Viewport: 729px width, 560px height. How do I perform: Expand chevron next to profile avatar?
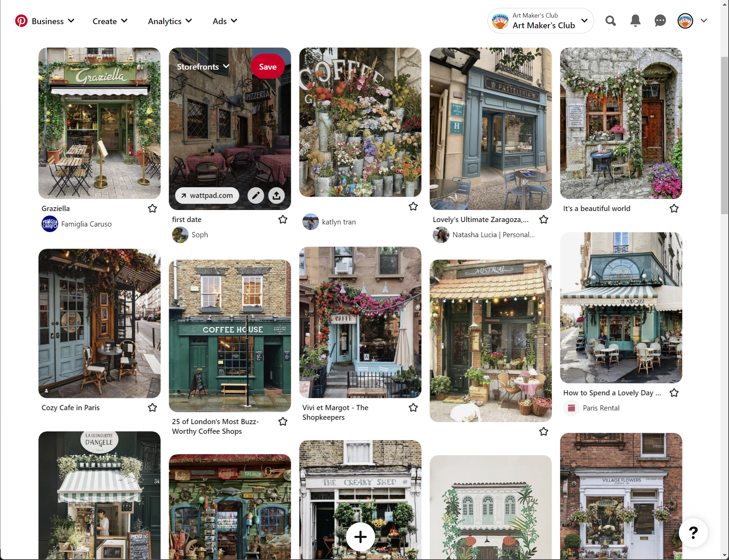pyautogui.click(x=704, y=21)
